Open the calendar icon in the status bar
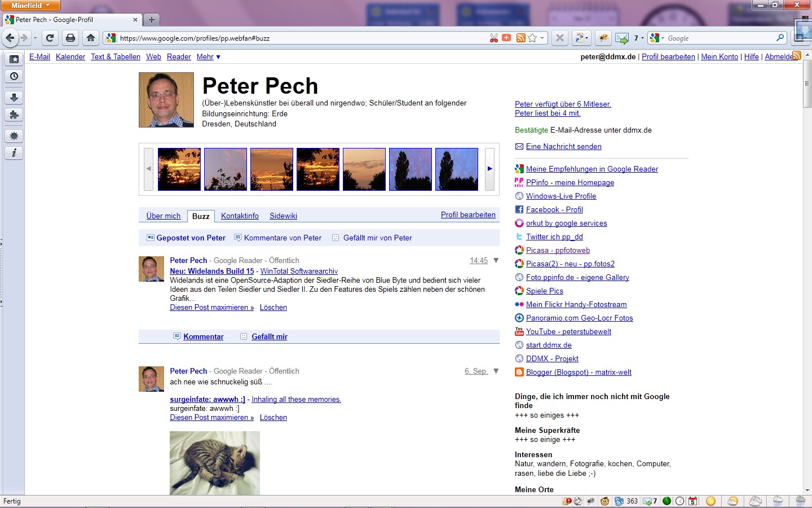812x508 pixels. click(x=693, y=501)
